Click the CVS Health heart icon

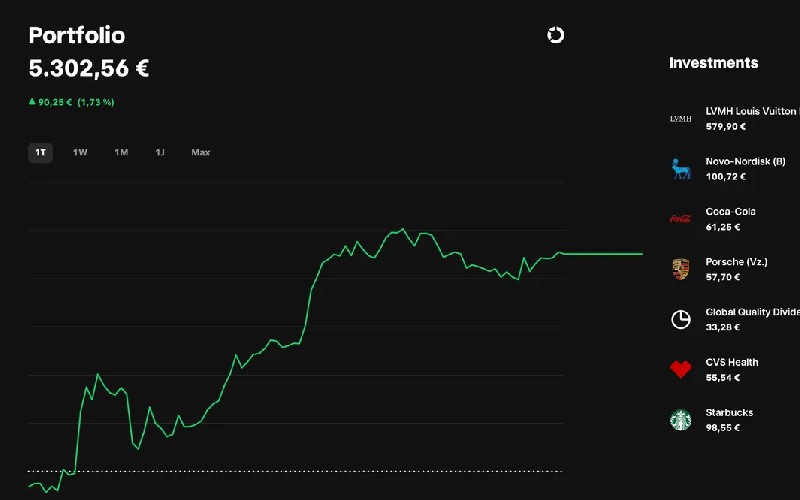pos(681,369)
